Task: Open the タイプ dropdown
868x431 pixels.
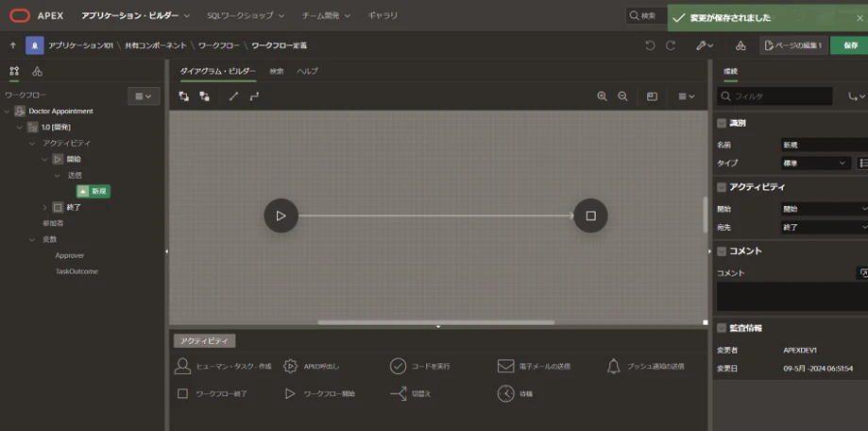Action: click(816, 163)
